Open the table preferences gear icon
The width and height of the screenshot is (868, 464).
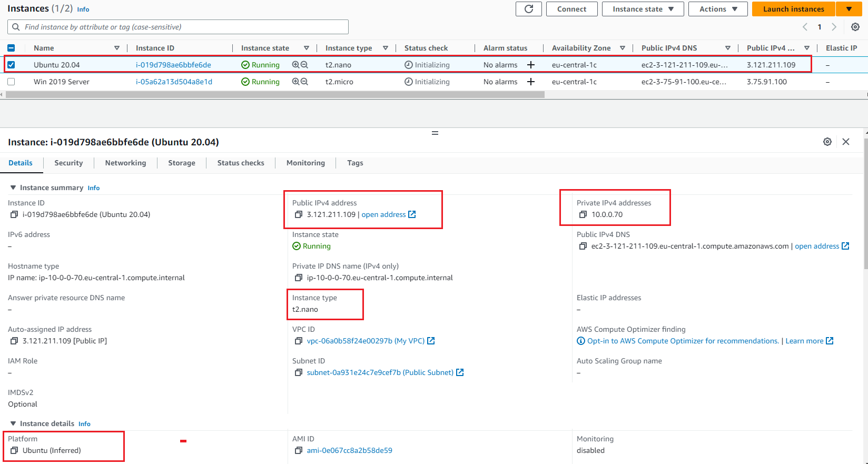click(x=855, y=27)
